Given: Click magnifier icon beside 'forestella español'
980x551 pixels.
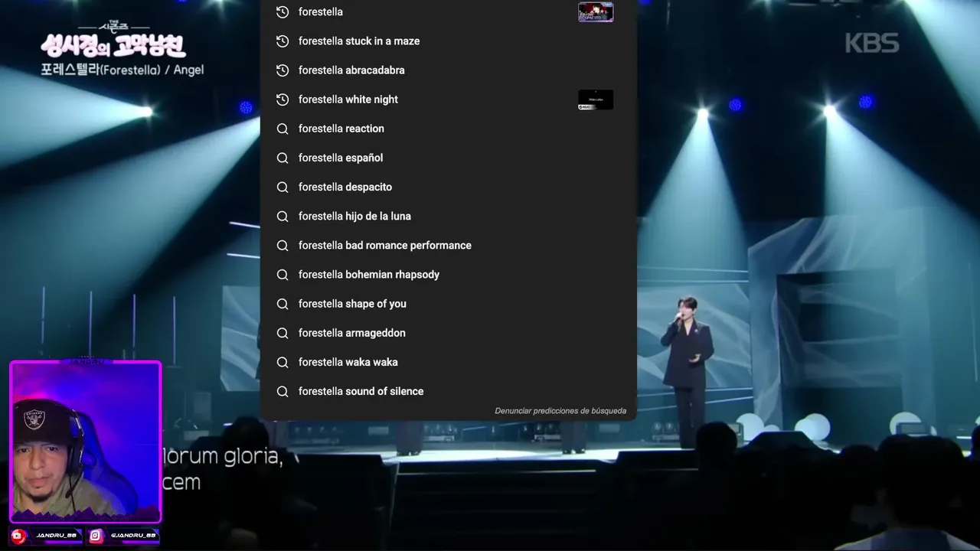Looking at the screenshot, I should [x=283, y=158].
